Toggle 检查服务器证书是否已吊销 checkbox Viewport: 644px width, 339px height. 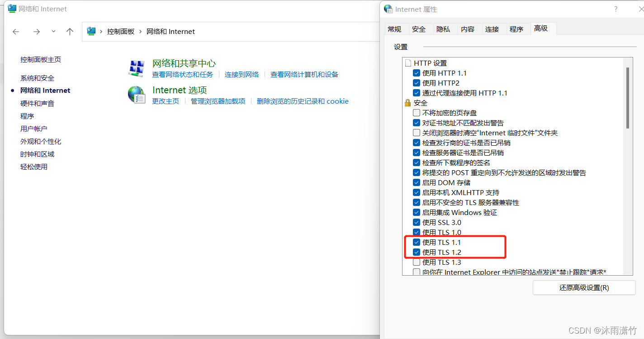coord(417,153)
